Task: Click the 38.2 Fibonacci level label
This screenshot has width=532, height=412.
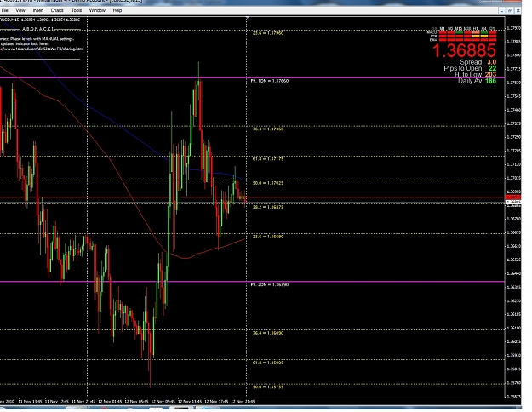Action: click(268, 207)
